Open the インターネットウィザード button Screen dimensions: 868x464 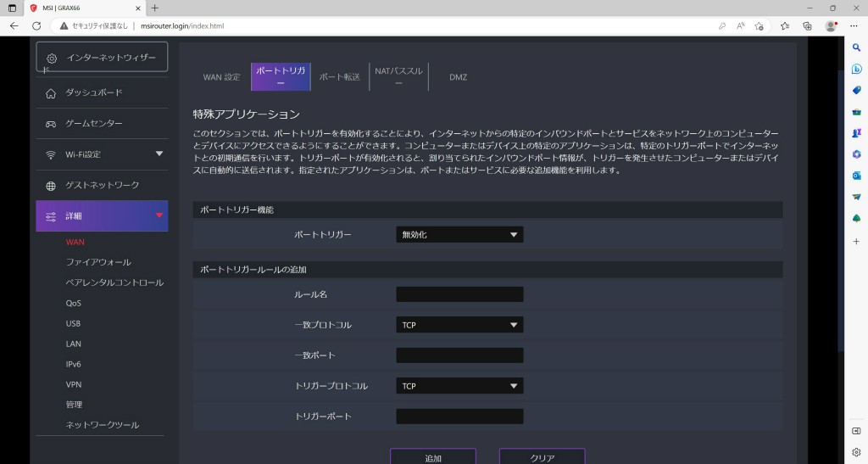click(x=102, y=57)
